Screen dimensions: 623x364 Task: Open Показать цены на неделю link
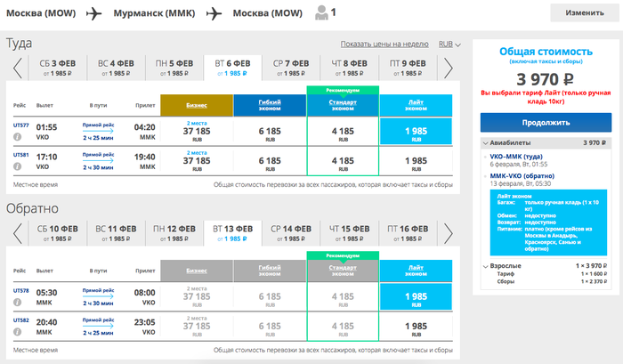coord(385,44)
